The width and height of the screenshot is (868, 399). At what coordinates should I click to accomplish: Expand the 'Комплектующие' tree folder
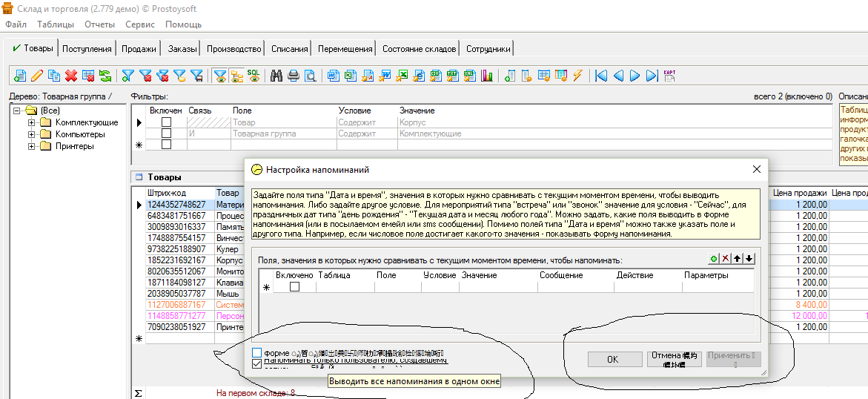32,122
